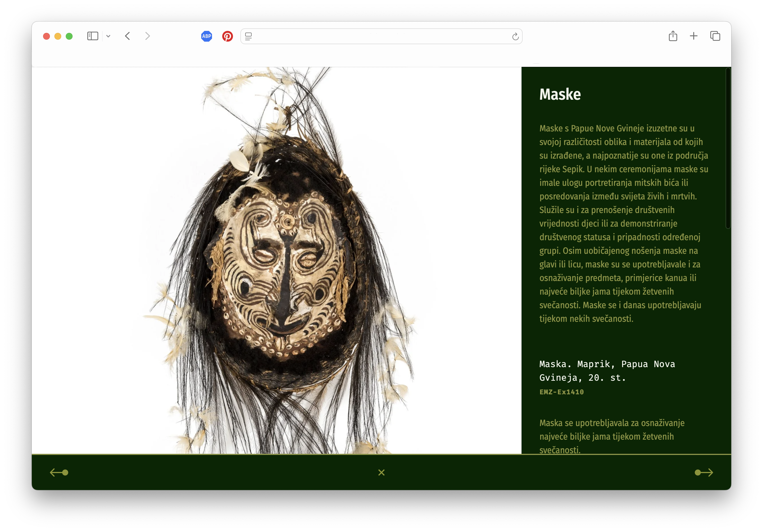
Task: Minimize the window with yellow button
Action: (x=58, y=36)
